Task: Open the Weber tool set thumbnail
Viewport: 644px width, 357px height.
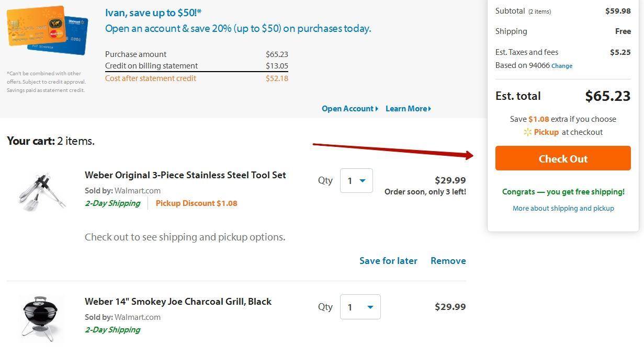Action: coord(43,191)
